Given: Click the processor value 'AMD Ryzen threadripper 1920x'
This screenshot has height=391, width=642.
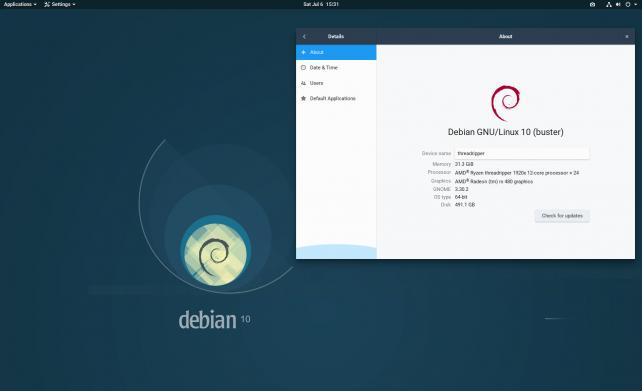Looking at the screenshot, I should tap(517, 173).
